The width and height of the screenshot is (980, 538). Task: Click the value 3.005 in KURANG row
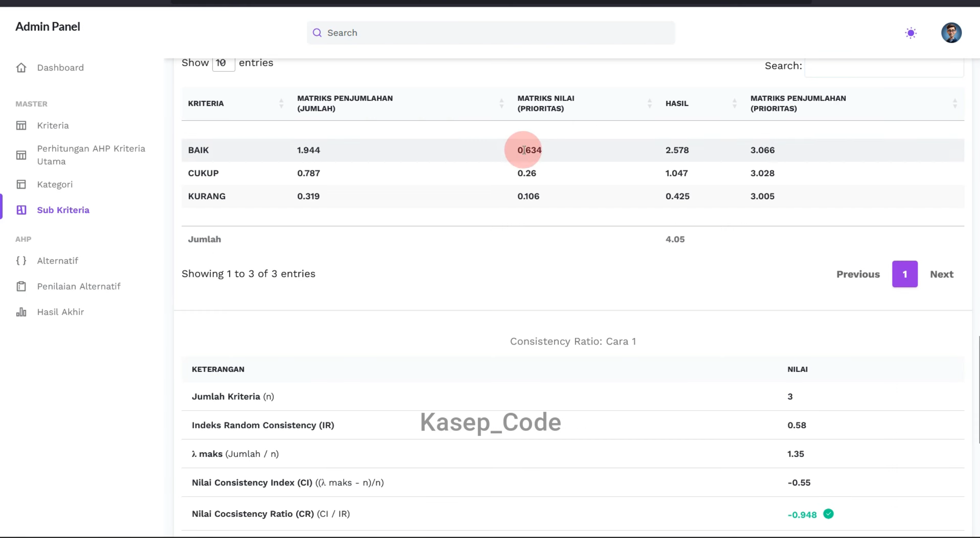[x=763, y=196]
